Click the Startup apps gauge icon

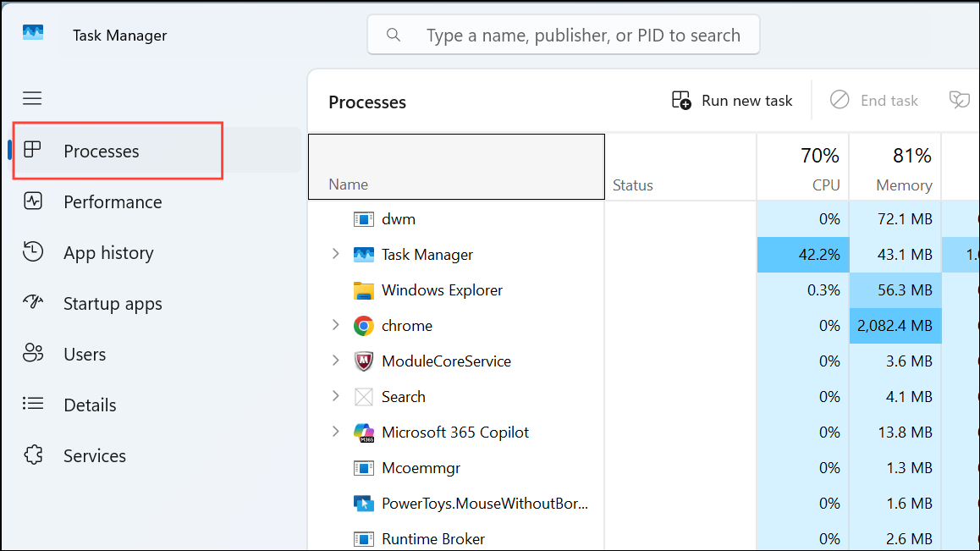coord(32,303)
